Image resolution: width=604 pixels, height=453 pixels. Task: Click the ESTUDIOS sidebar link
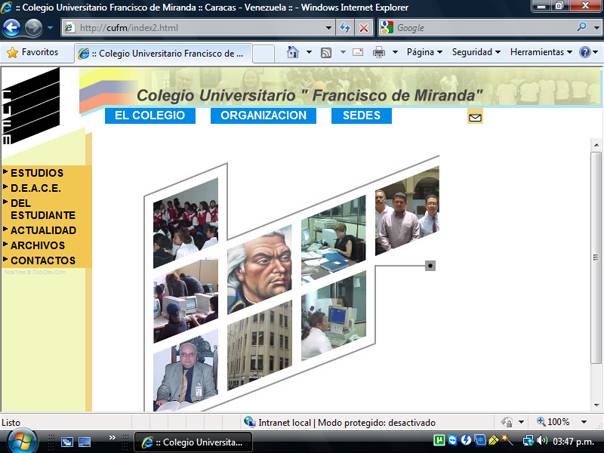click(x=37, y=173)
